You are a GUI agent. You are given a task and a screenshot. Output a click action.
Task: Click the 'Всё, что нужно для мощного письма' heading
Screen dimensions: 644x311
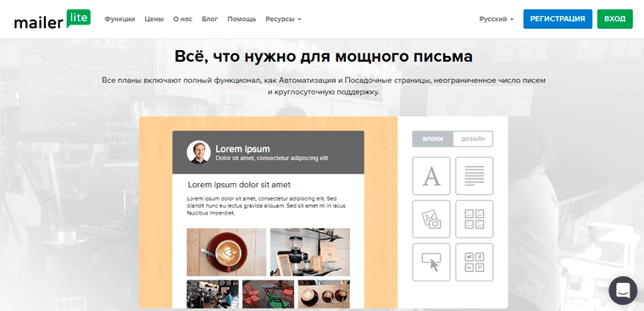324,56
